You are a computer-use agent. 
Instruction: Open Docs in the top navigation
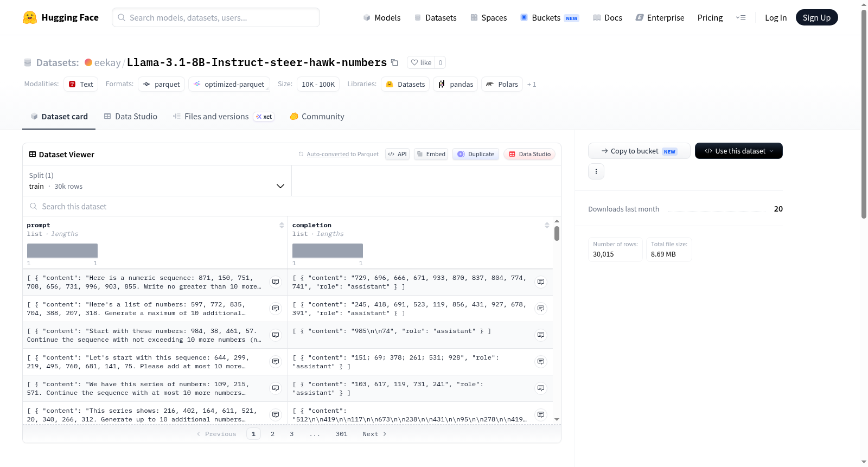[608, 17]
